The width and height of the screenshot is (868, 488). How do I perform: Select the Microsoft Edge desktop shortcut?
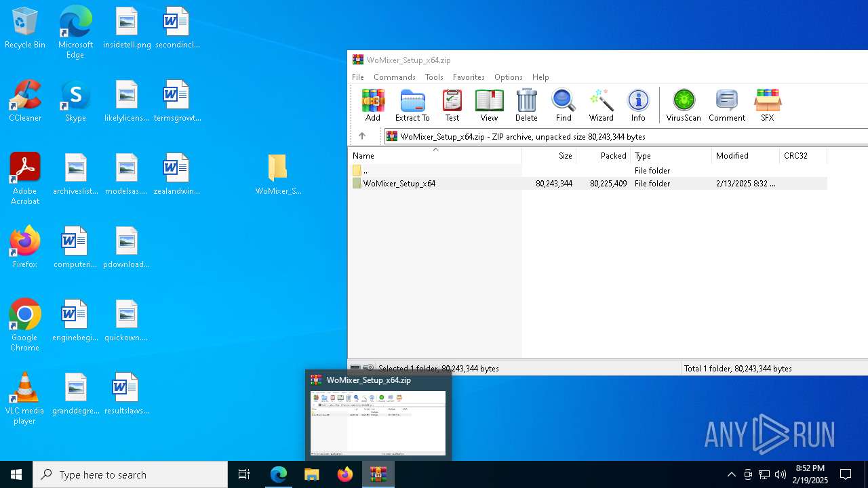75,33
